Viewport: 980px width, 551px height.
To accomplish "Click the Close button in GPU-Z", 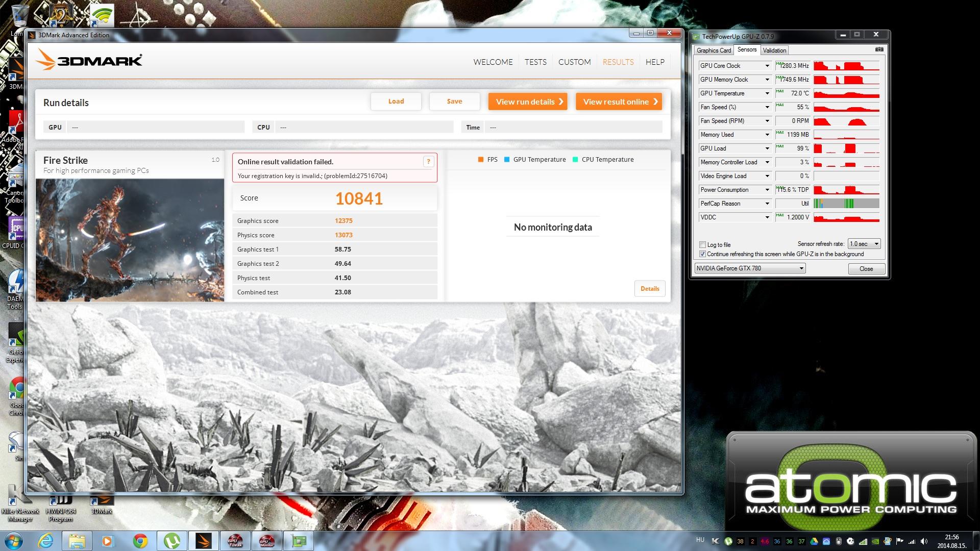I will click(x=866, y=269).
